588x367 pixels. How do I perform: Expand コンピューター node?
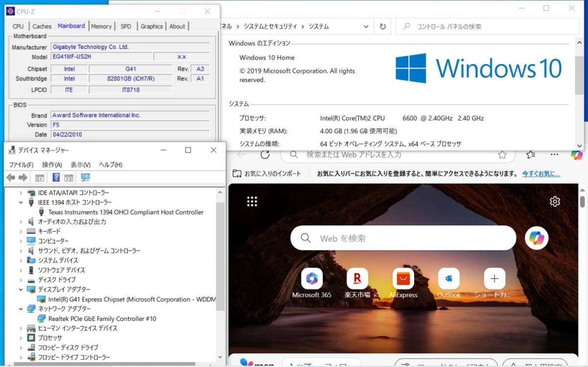point(21,241)
